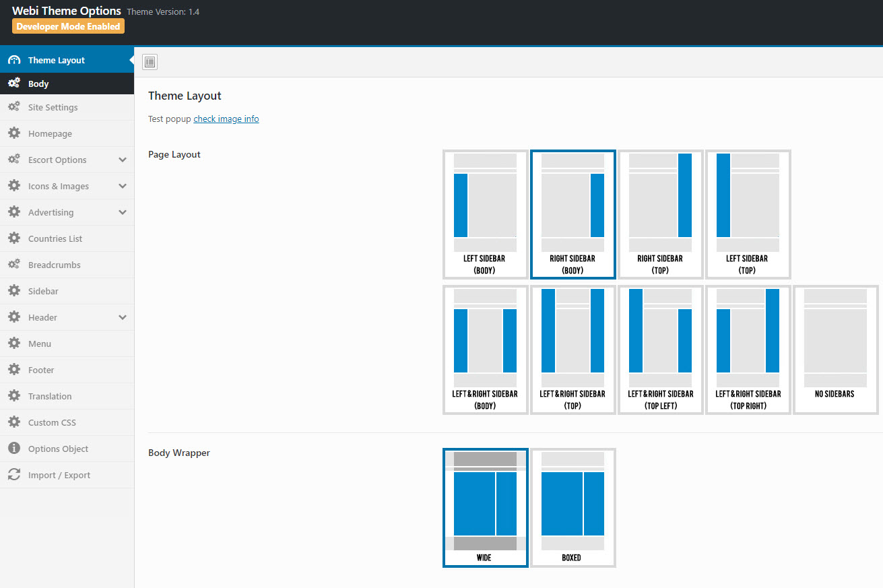Image resolution: width=883 pixels, height=588 pixels.
Task: Choose Right Sidebar (Top) layout
Action: coord(660,214)
